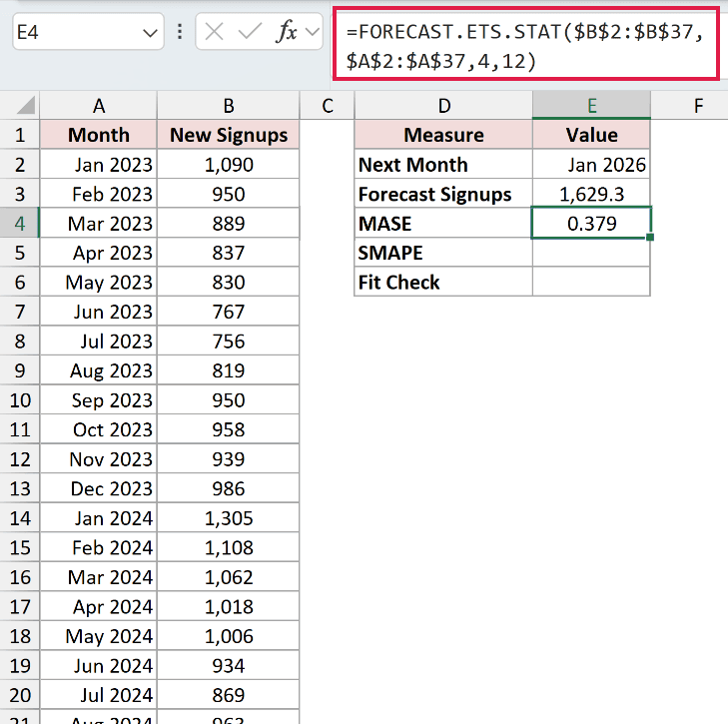
Task: Select row 13 header
Action: 20,488
